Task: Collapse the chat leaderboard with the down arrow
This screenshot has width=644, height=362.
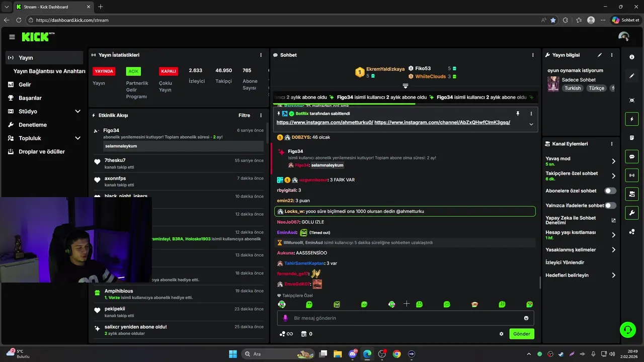Action: click(x=406, y=86)
